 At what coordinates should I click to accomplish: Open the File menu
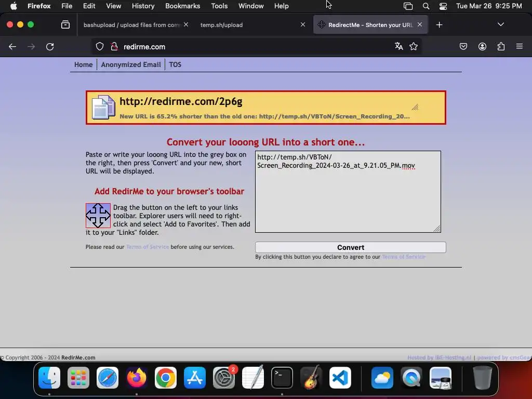tap(66, 6)
